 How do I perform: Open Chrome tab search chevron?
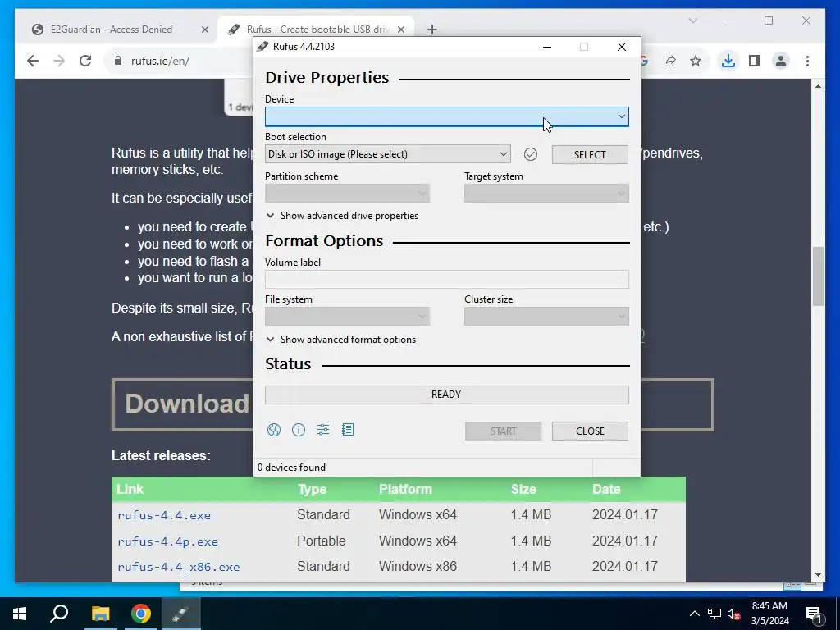692,21
